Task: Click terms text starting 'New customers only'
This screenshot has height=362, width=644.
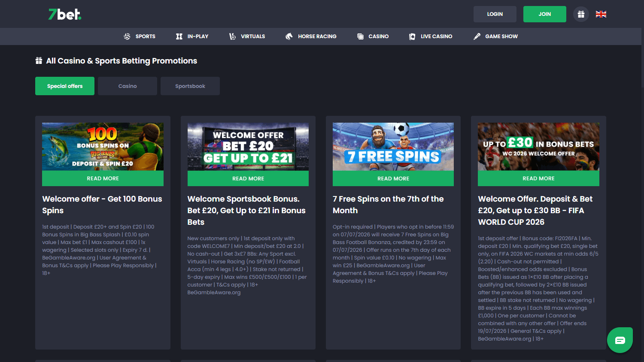Action: pyautogui.click(x=247, y=265)
